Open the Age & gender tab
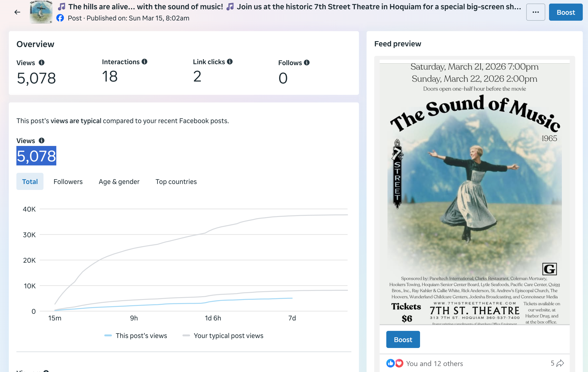 (119, 181)
